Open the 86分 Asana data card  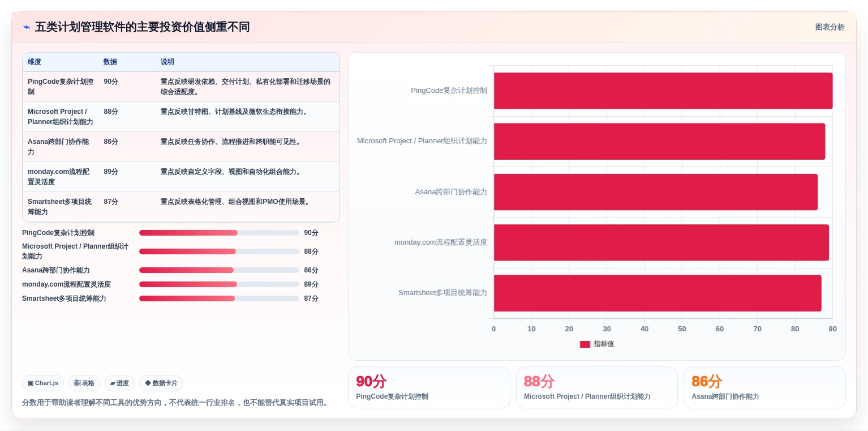click(x=764, y=387)
